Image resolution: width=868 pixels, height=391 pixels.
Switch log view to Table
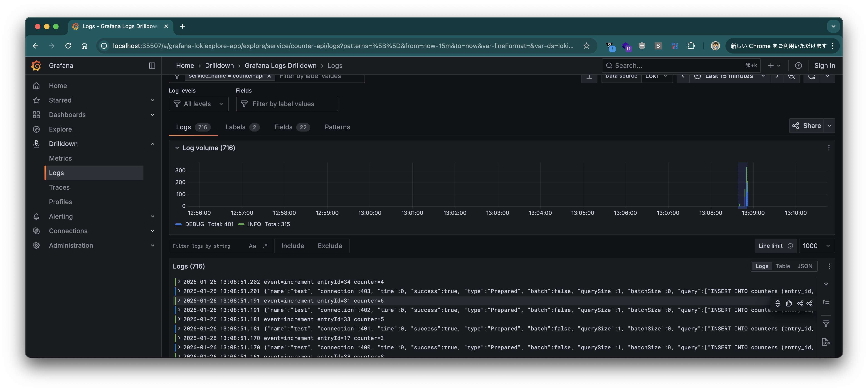click(782, 266)
